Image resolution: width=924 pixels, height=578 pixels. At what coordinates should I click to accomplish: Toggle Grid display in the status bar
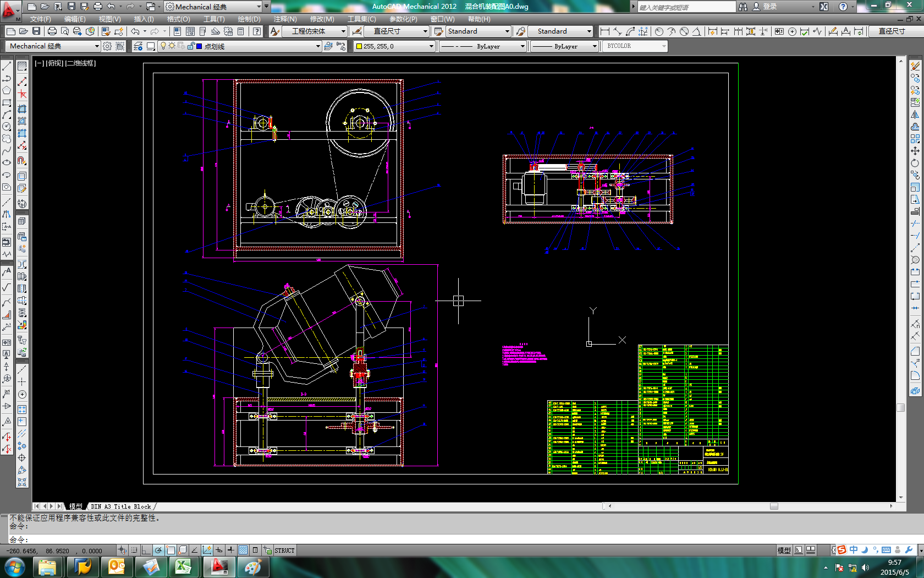click(x=134, y=550)
